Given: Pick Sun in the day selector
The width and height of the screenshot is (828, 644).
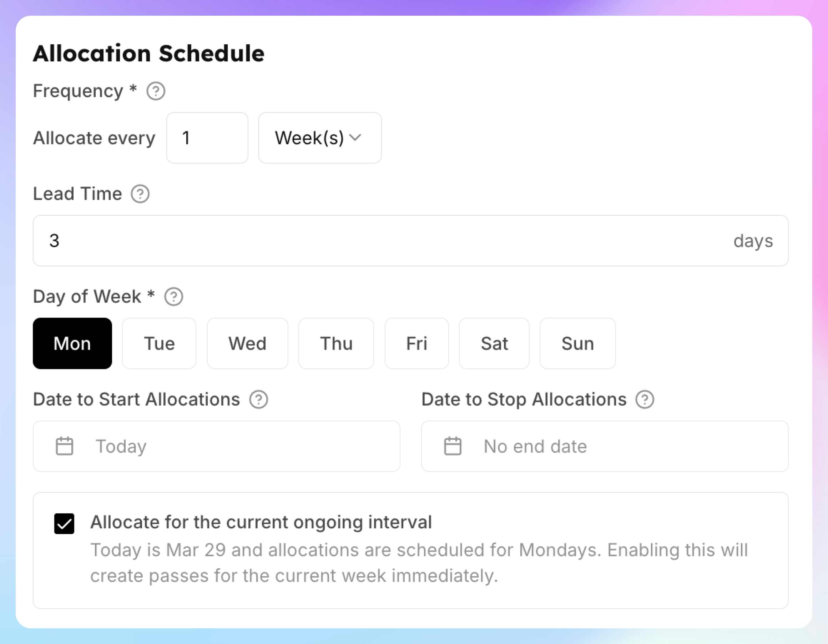Looking at the screenshot, I should point(578,343).
